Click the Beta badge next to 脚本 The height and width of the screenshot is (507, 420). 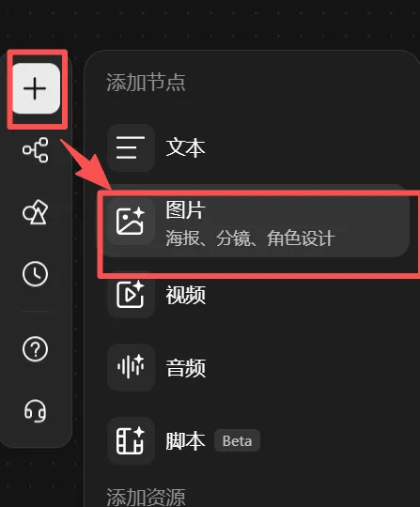pos(237,440)
